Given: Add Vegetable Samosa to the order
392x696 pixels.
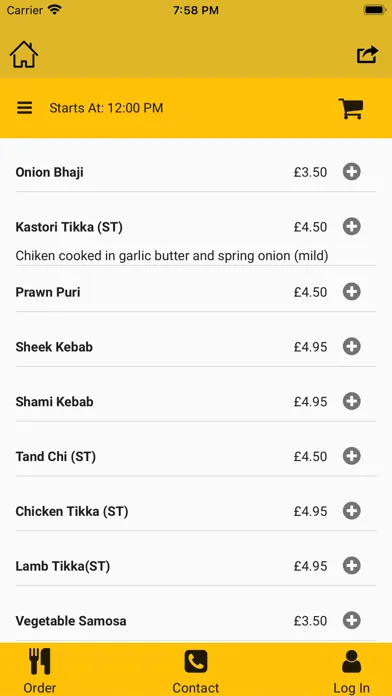Looking at the screenshot, I should tap(352, 621).
